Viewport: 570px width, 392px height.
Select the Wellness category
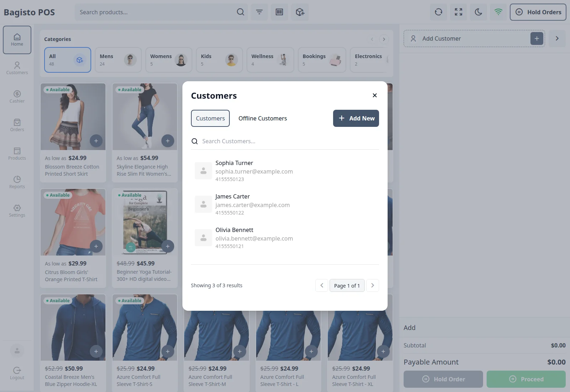pyautogui.click(x=270, y=60)
